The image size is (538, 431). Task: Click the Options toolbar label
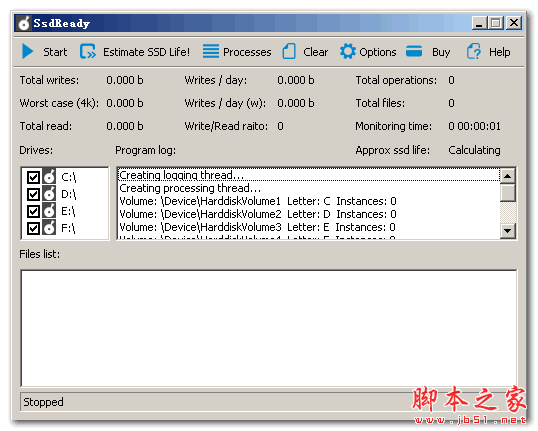(378, 52)
